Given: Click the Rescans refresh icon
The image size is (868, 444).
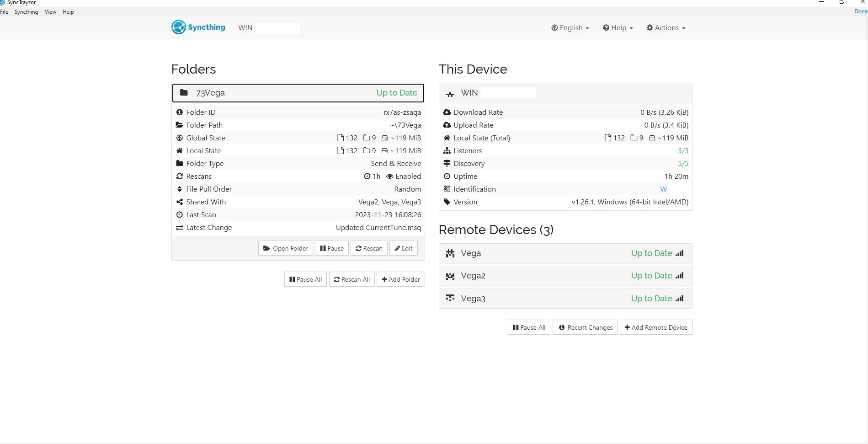Looking at the screenshot, I should click(180, 176).
